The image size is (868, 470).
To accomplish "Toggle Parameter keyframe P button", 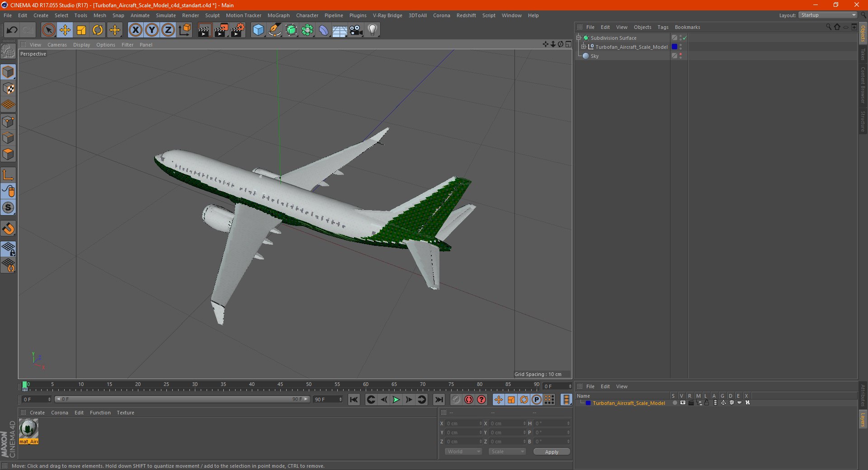I will (x=536, y=399).
